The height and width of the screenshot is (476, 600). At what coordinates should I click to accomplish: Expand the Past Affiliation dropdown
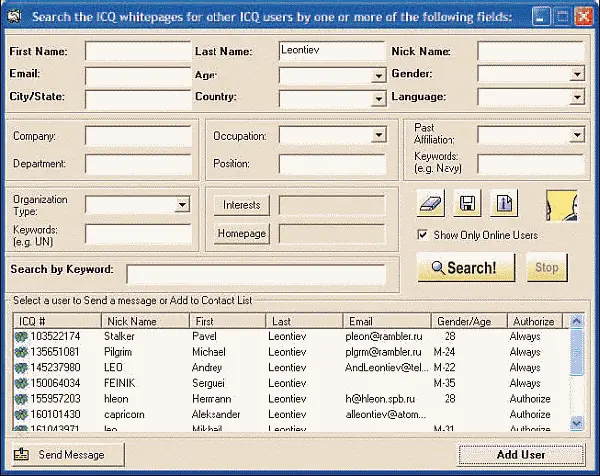[577, 135]
